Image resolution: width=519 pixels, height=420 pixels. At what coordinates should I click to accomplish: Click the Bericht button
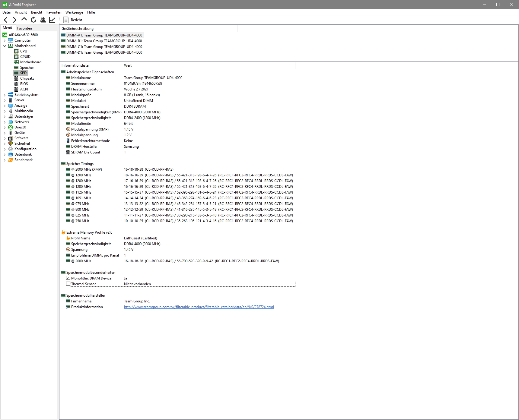tap(73, 20)
